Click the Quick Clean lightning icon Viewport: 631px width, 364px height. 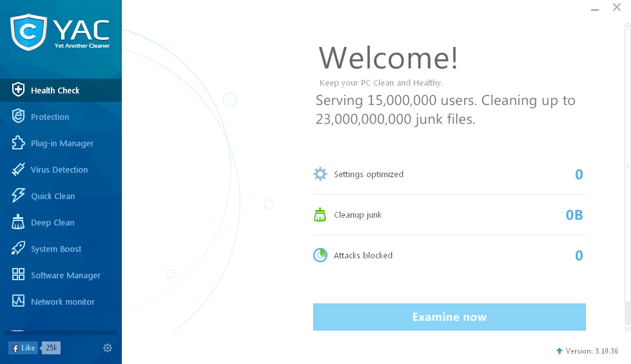pos(18,195)
